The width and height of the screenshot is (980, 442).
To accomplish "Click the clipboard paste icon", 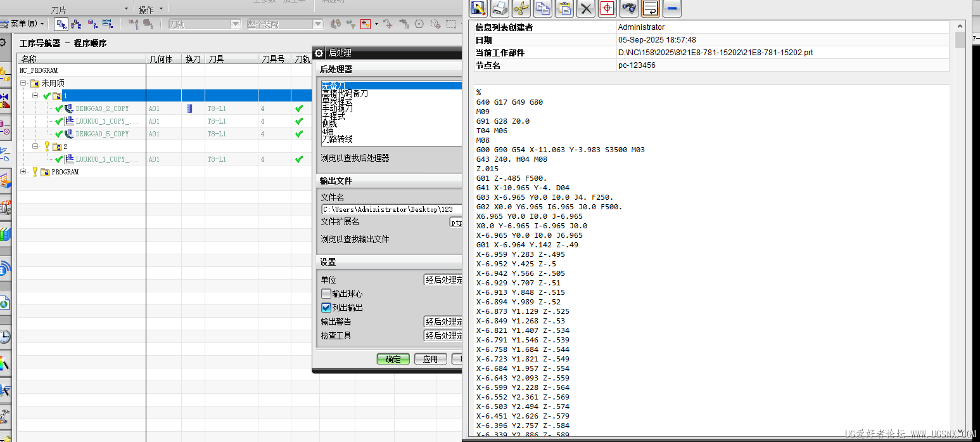I will pos(564,8).
